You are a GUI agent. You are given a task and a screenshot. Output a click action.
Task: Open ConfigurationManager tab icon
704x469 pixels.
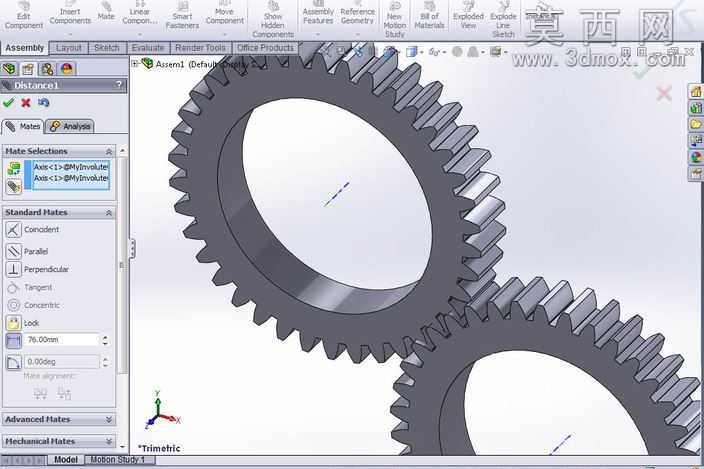coord(47,69)
